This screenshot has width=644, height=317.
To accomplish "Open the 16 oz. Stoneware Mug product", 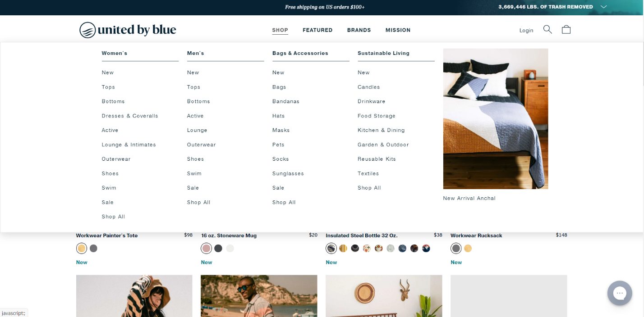I will pos(229,235).
